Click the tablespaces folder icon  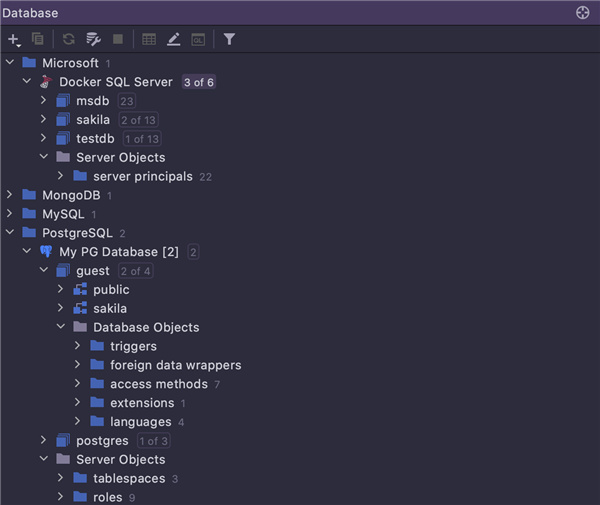tap(80, 478)
